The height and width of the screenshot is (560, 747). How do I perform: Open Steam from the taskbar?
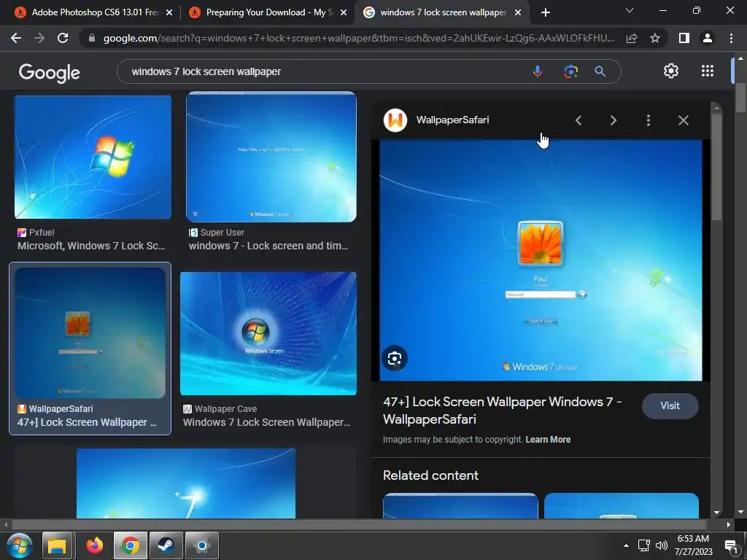[166, 545]
